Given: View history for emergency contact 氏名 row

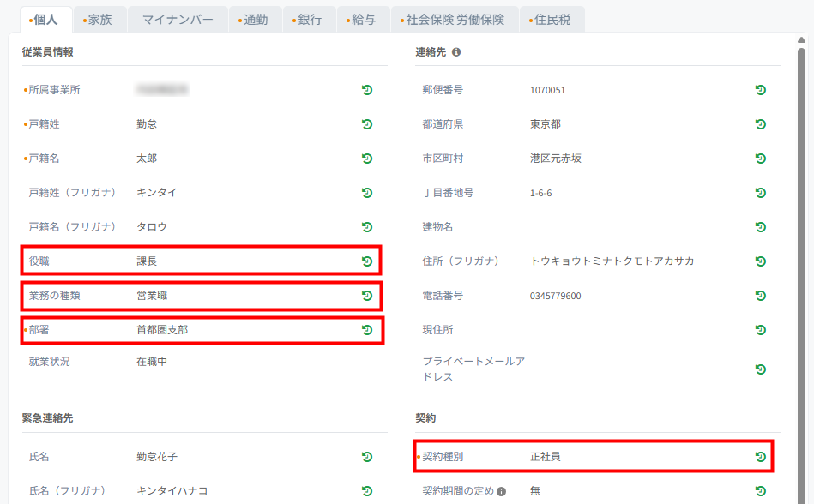Looking at the screenshot, I should [x=367, y=456].
